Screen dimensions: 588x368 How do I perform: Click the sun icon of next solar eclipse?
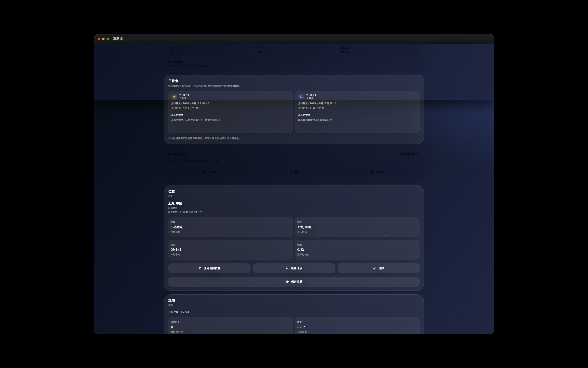pos(174,97)
